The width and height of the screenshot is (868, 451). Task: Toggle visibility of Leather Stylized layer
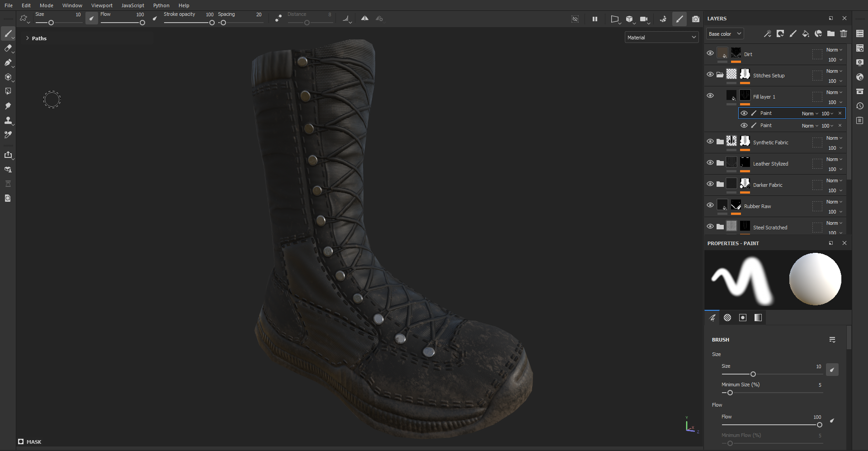(x=710, y=163)
